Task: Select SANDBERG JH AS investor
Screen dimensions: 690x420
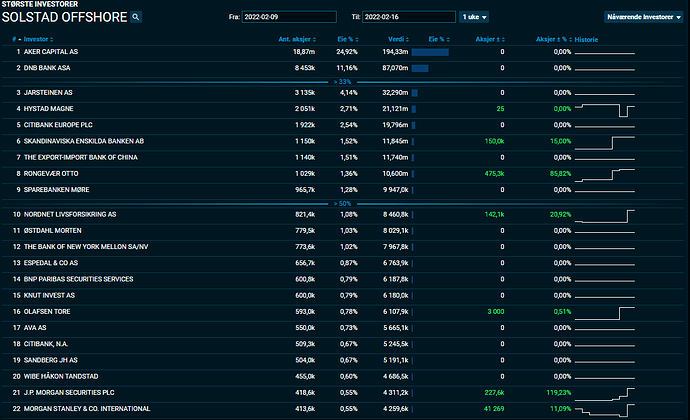Action: click(51, 361)
